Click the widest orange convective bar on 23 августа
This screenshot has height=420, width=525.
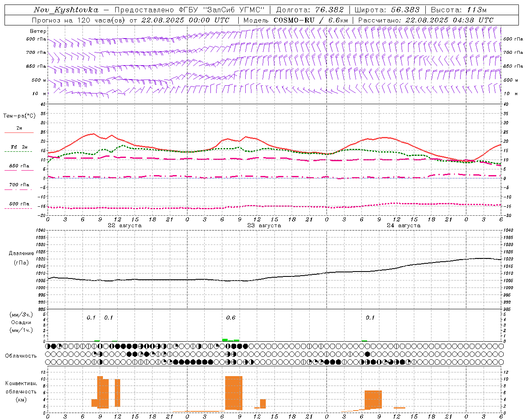pos(234,393)
